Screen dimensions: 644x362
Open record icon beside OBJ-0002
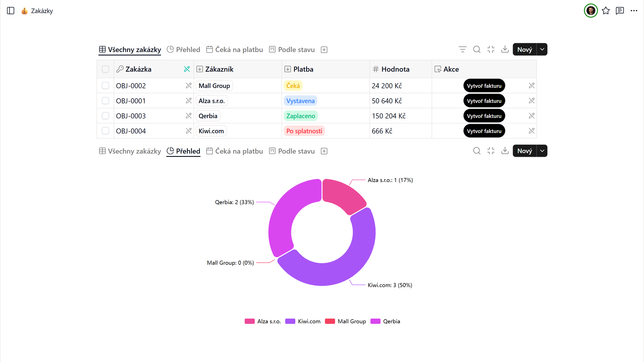point(189,86)
